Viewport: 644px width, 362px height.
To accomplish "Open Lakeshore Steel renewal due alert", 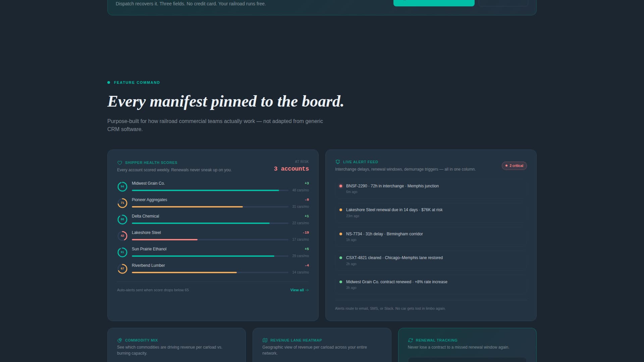I will (x=431, y=213).
